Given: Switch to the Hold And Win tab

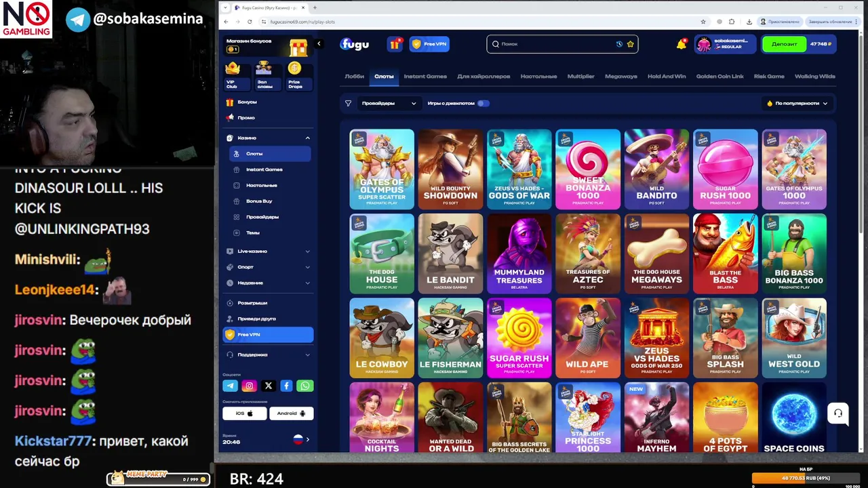Looking at the screenshot, I should 667,77.
